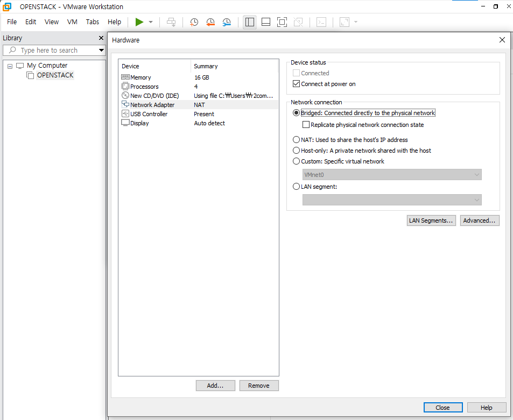Remove the selected hardware device
The width and height of the screenshot is (513, 420).
coord(259,386)
